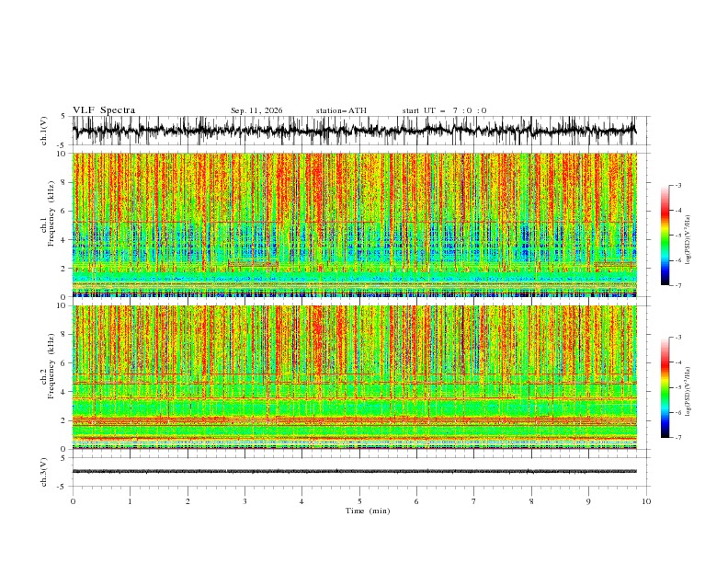The image size is (728, 563).
Task: Click the 10 minute tick on time axis
Action: pos(646,501)
